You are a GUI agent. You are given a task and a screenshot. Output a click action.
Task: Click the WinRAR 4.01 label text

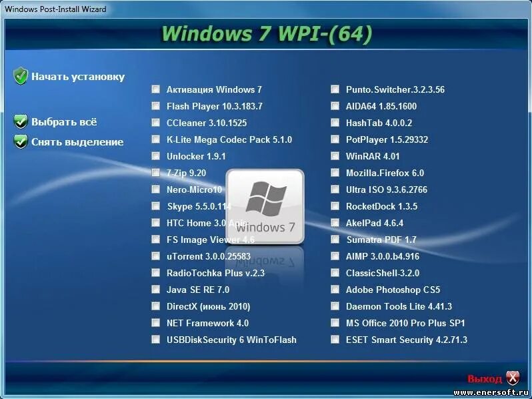(373, 156)
